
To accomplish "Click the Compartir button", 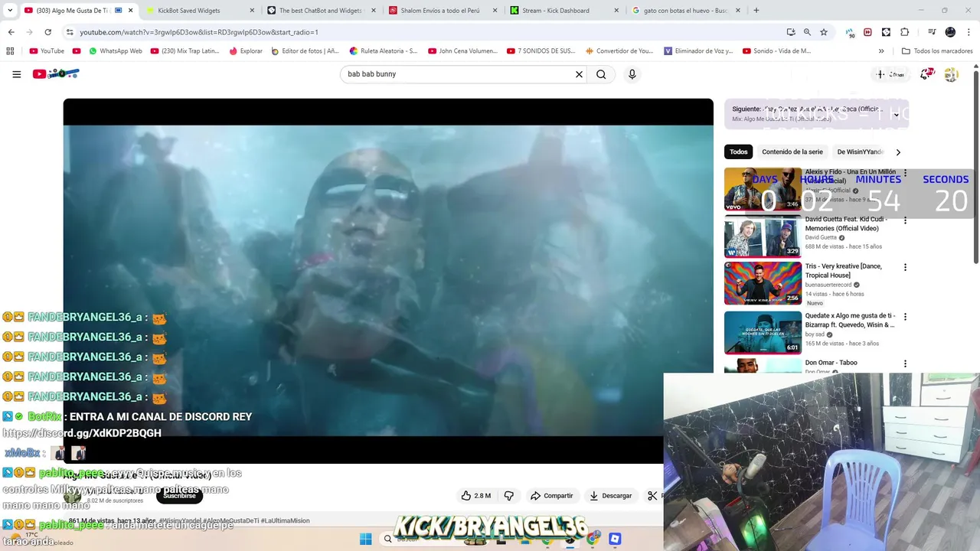I will (551, 495).
